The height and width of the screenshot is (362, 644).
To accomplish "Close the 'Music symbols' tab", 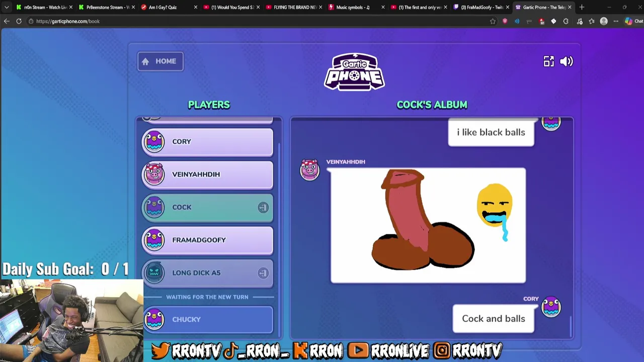I will click(x=383, y=7).
